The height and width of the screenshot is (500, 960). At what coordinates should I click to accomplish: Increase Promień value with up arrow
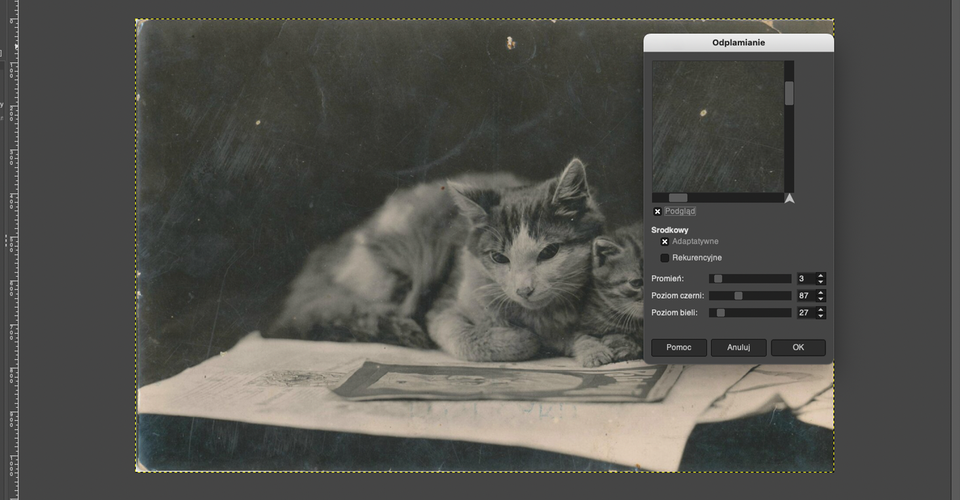coord(821,275)
